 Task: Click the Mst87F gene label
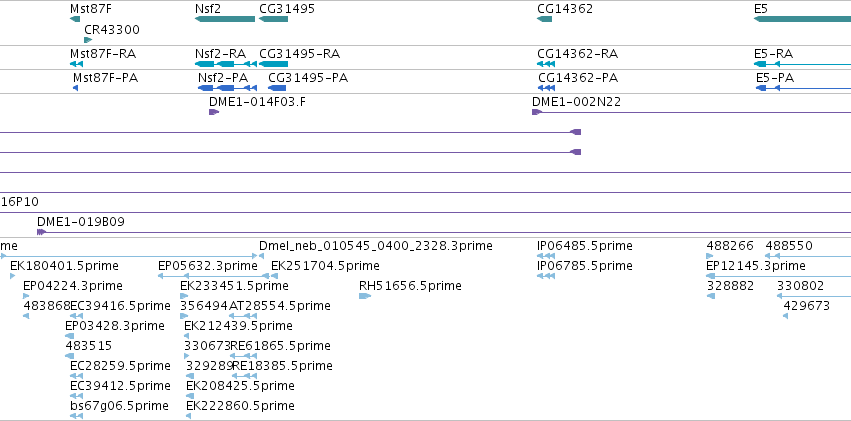click(92, 9)
